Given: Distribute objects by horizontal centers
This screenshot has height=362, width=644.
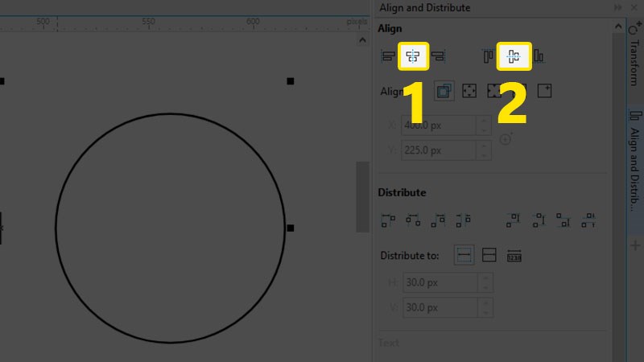Looking at the screenshot, I should coord(413,220).
